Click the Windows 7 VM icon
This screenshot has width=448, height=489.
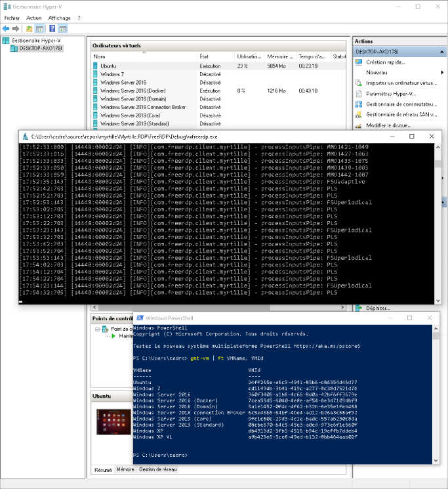point(95,74)
